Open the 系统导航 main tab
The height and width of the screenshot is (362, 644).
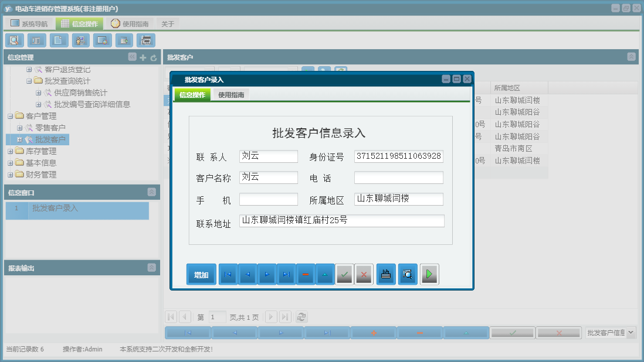pyautogui.click(x=29, y=24)
